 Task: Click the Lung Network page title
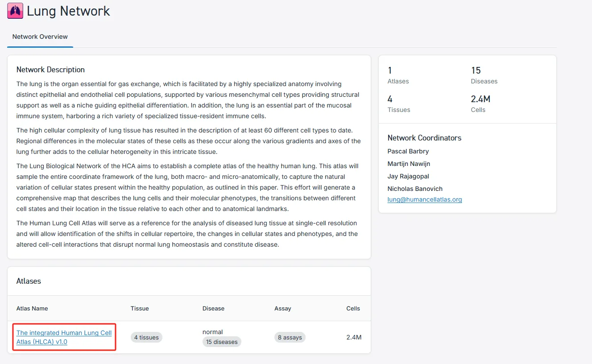(x=68, y=11)
